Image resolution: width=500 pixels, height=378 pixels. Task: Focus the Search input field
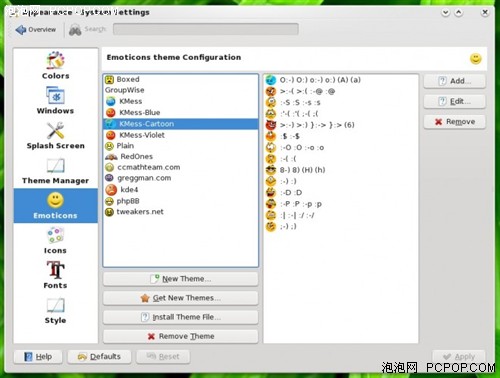click(x=206, y=29)
